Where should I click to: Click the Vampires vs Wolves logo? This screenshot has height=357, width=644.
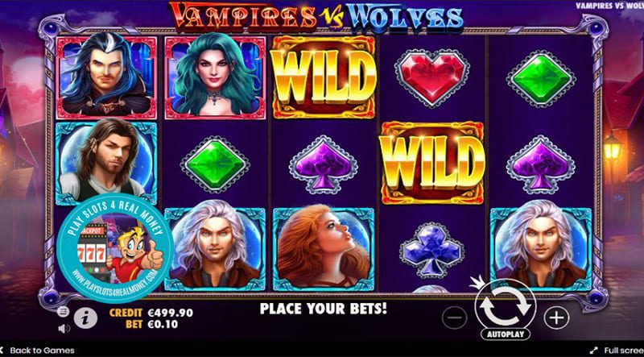pyautogui.click(x=316, y=16)
